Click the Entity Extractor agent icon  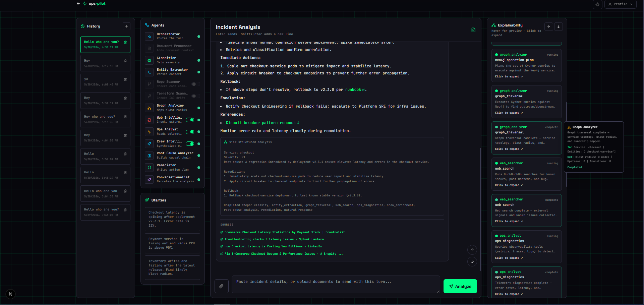(x=149, y=72)
